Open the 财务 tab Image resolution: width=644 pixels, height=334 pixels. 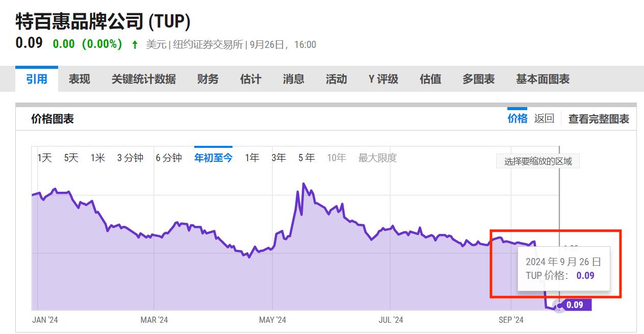click(208, 79)
